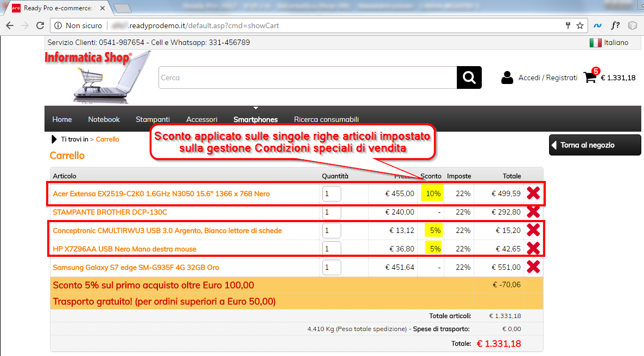Click Accedi / Registrati link
The width and height of the screenshot is (644, 356).
pos(547,77)
